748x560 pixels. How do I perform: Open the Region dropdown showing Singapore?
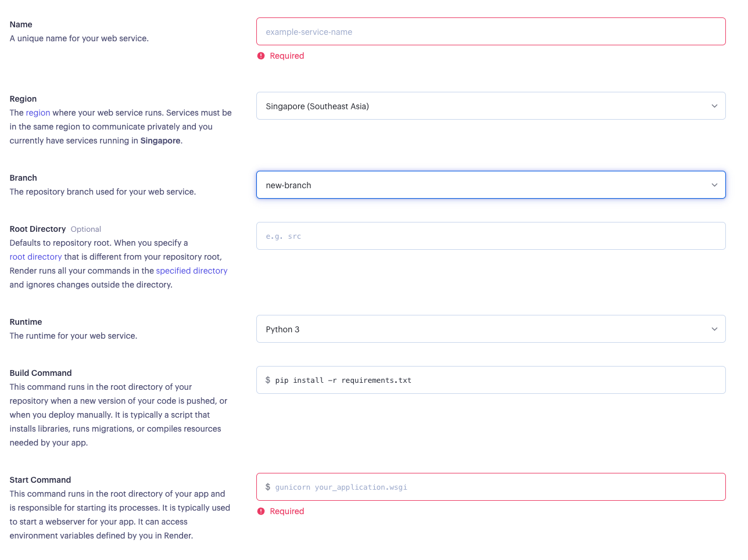pyautogui.click(x=491, y=106)
